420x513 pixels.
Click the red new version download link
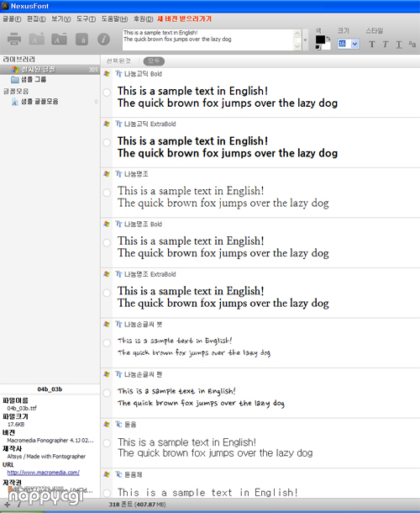(x=184, y=19)
